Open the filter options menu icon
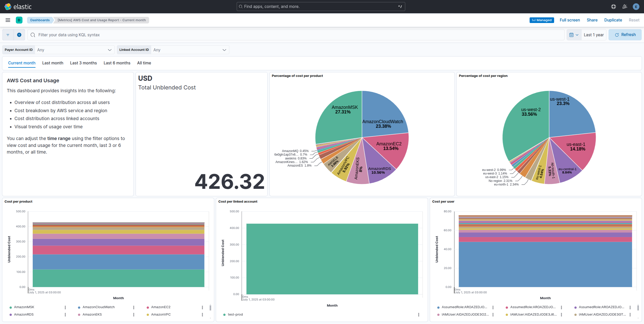This screenshot has height=324, width=644. point(8,35)
